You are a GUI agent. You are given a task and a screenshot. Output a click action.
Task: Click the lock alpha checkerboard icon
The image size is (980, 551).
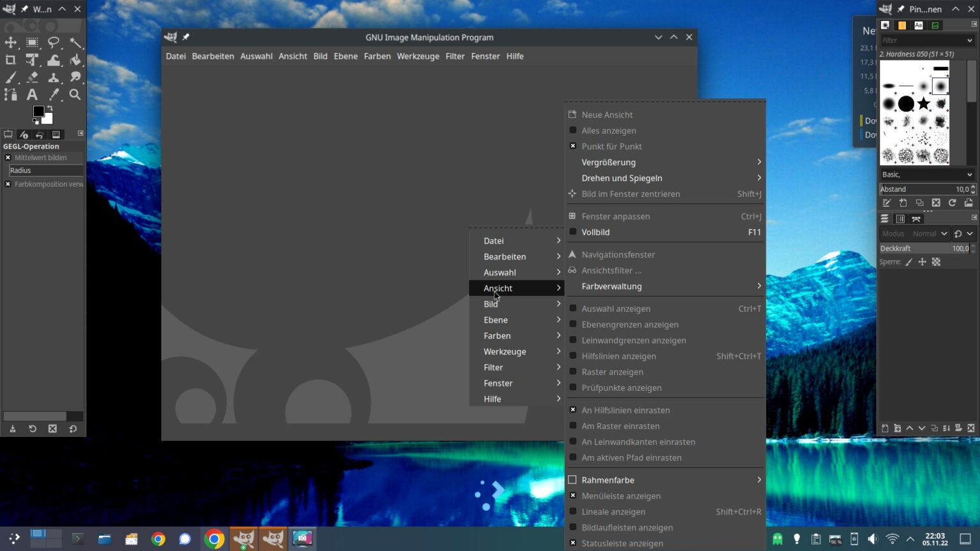[x=936, y=262]
